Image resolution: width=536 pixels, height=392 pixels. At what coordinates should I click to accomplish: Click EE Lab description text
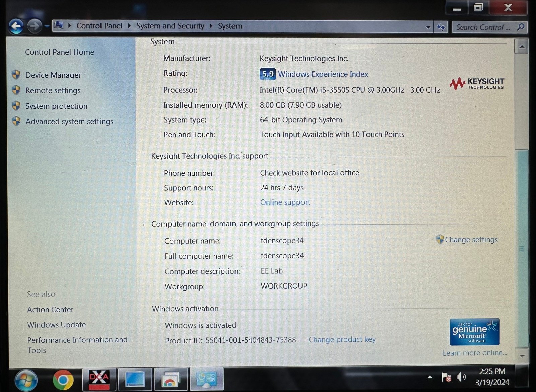pos(272,271)
